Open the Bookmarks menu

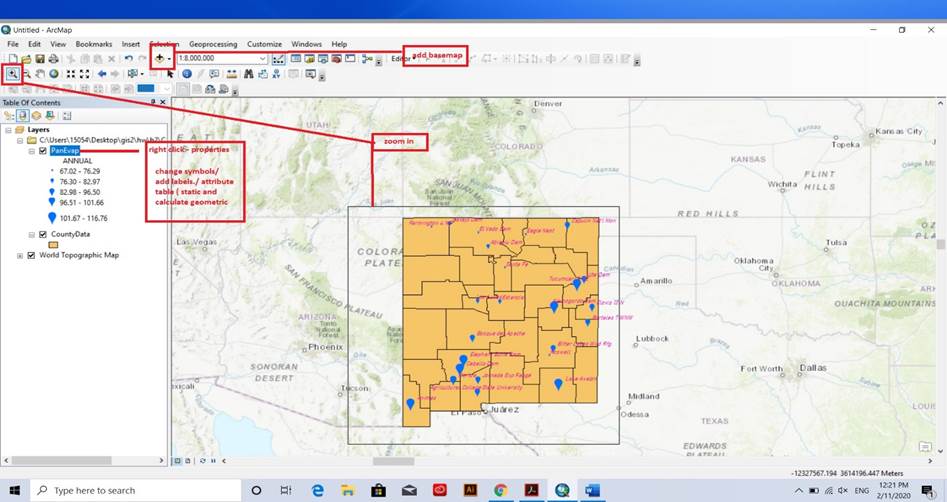tap(94, 44)
